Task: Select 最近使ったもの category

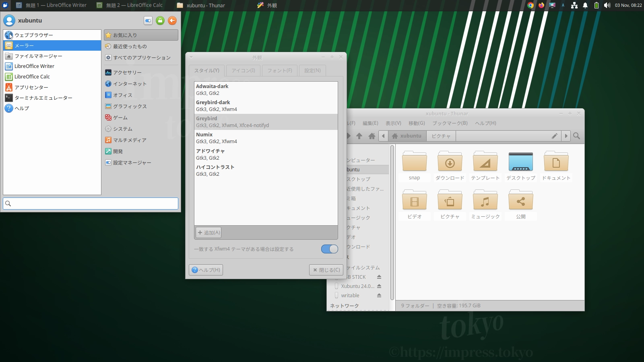Action: (141, 46)
